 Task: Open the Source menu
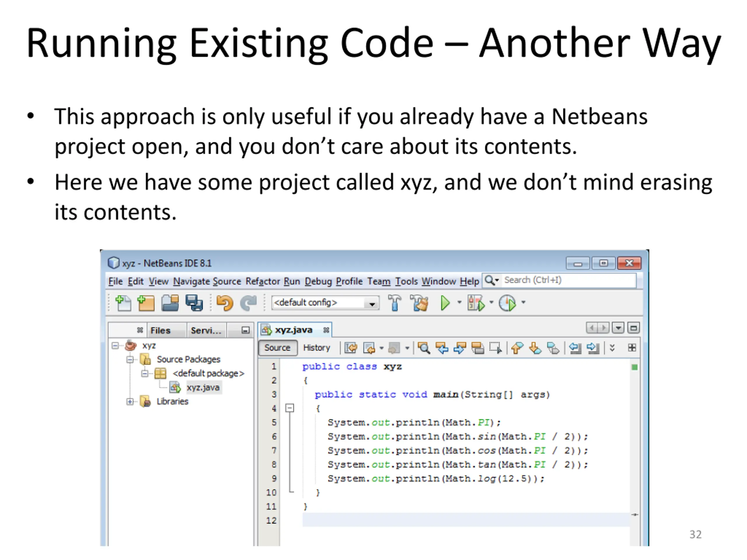pyautogui.click(x=227, y=281)
